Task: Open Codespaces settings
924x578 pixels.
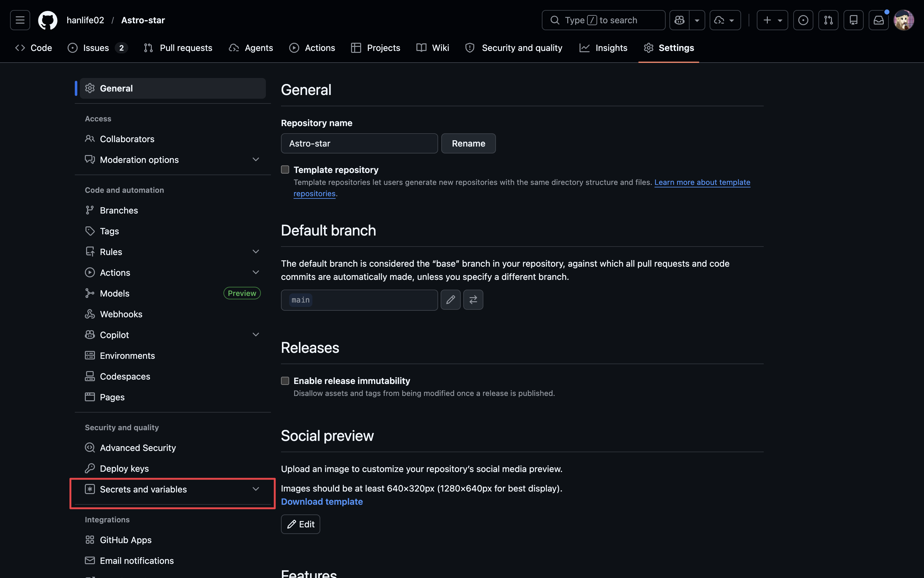Action: [173, 376]
